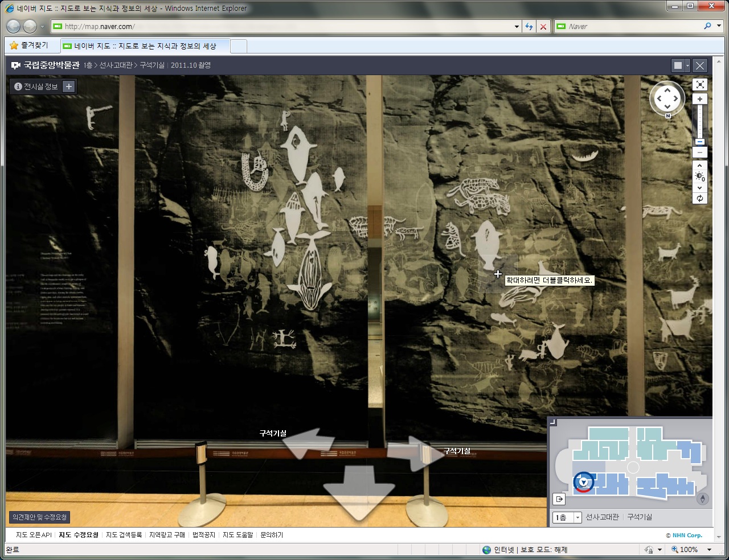The width and height of the screenshot is (729, 560).
Task: Open the 지역광고 구매 link
Action: tap(167, 535)
